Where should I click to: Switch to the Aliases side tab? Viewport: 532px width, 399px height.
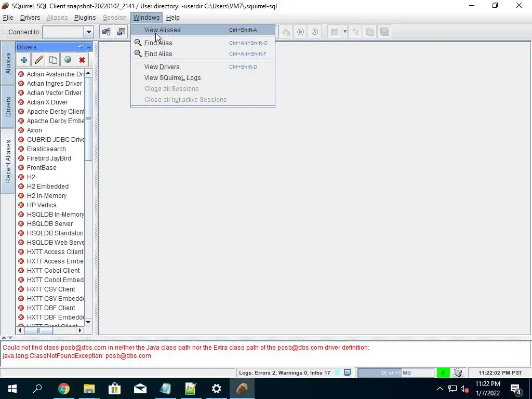click(x=8, y=63)
